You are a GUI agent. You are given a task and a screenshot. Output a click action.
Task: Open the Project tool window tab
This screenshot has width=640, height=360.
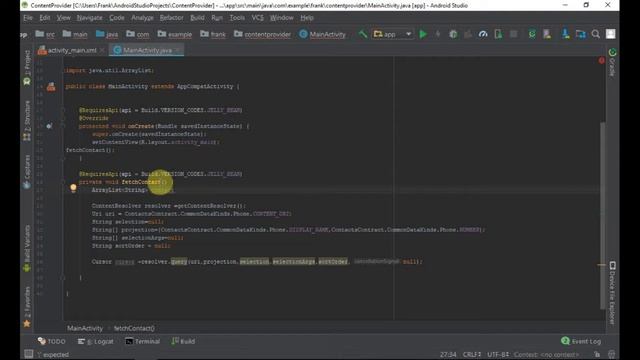(x=27, y=67)
